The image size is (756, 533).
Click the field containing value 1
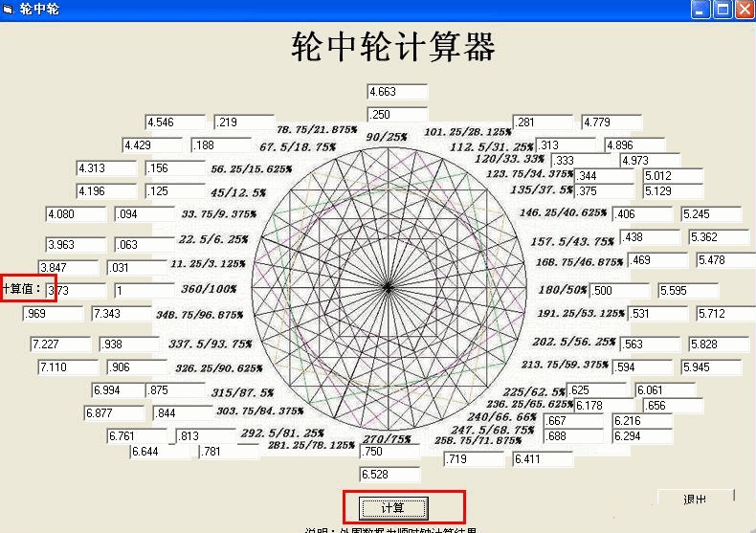tap(144, 290)
